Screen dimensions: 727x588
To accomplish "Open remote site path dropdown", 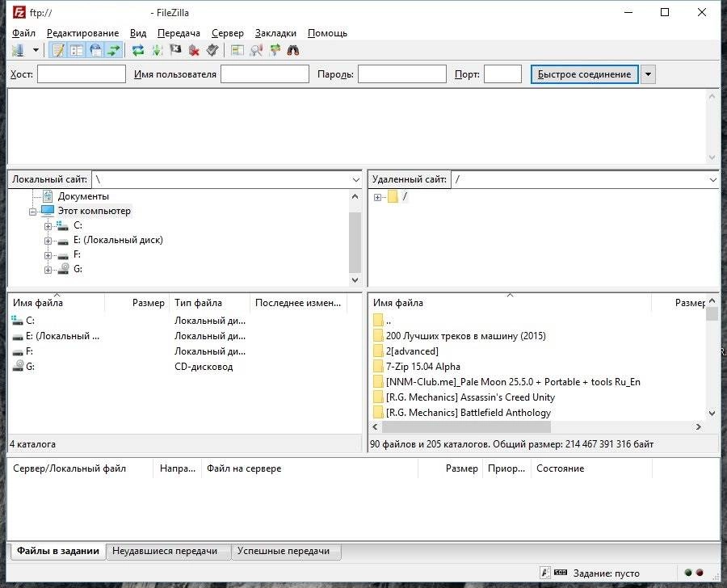I will [712, 179].
